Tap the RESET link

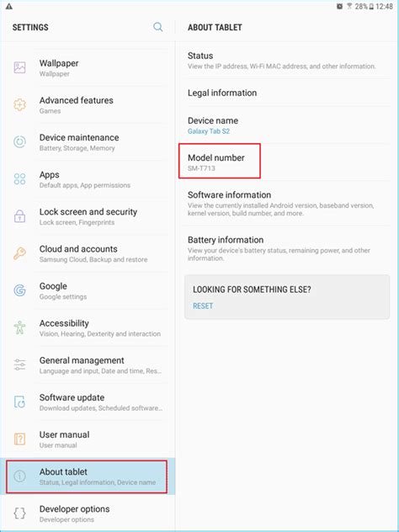[203, 306]
